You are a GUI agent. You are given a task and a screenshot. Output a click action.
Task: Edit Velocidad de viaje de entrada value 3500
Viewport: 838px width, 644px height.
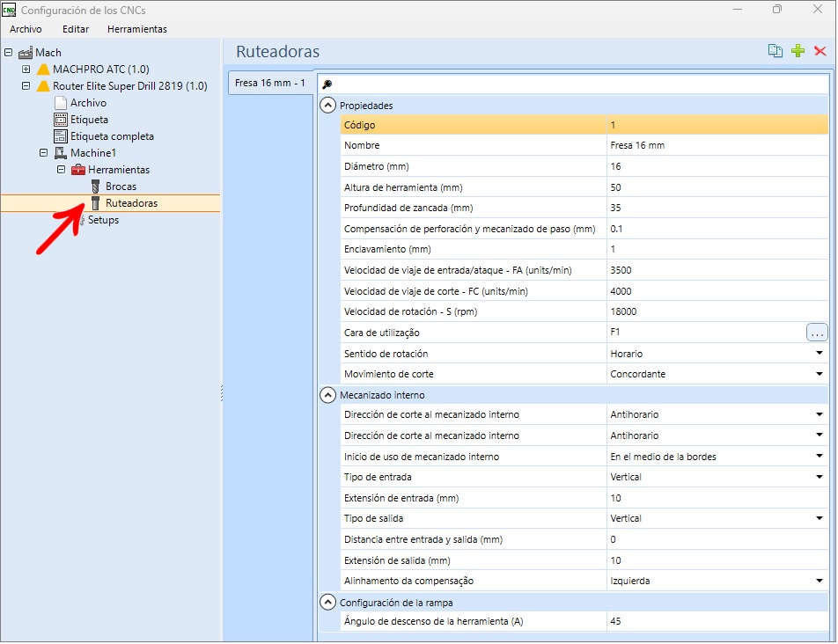717,270
